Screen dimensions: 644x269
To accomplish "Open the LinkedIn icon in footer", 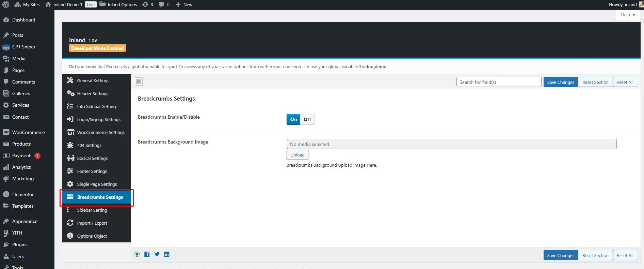I will click(167, 254).
